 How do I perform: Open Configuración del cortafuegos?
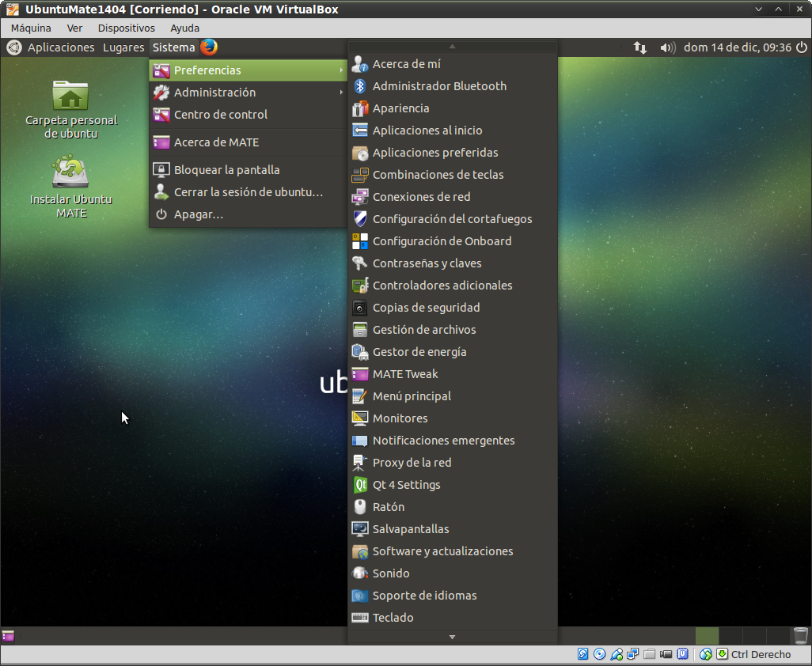[x=452, y=219]
